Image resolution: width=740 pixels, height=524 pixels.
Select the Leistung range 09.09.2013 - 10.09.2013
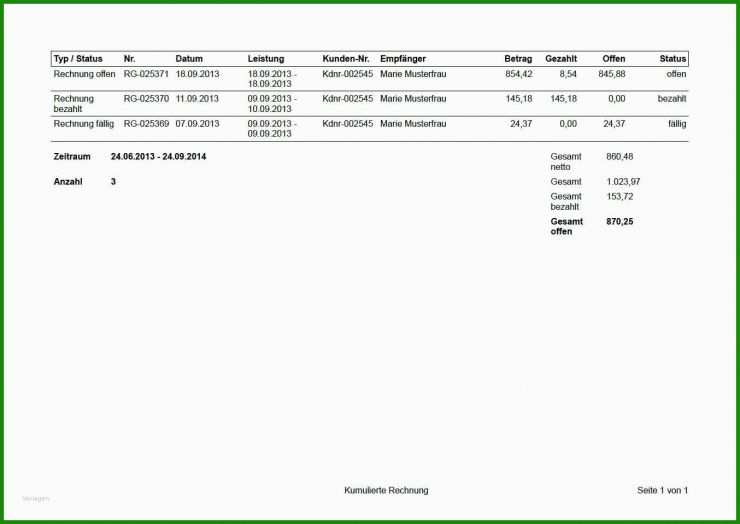272,104
